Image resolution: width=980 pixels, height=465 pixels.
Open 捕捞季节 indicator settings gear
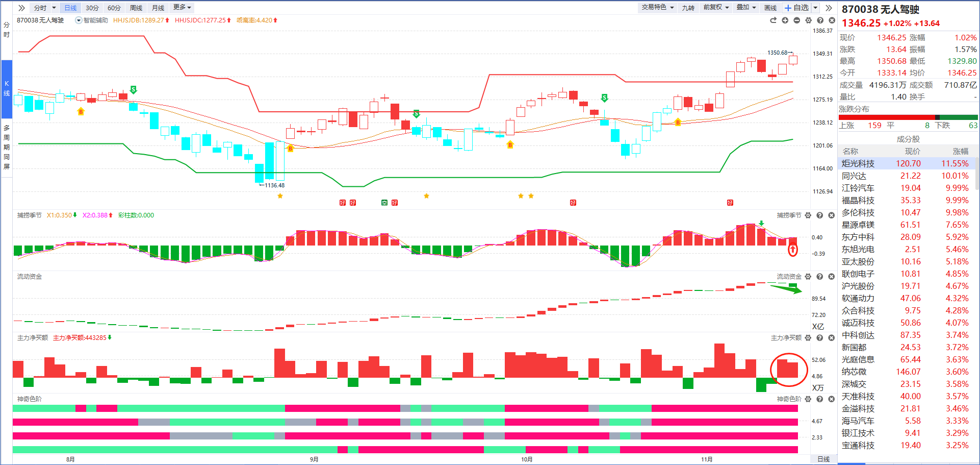tap(808, 215)
